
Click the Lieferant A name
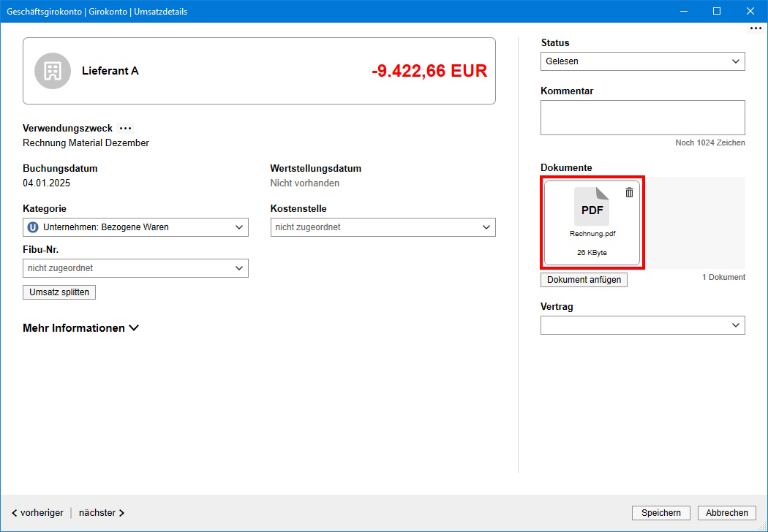110,71
